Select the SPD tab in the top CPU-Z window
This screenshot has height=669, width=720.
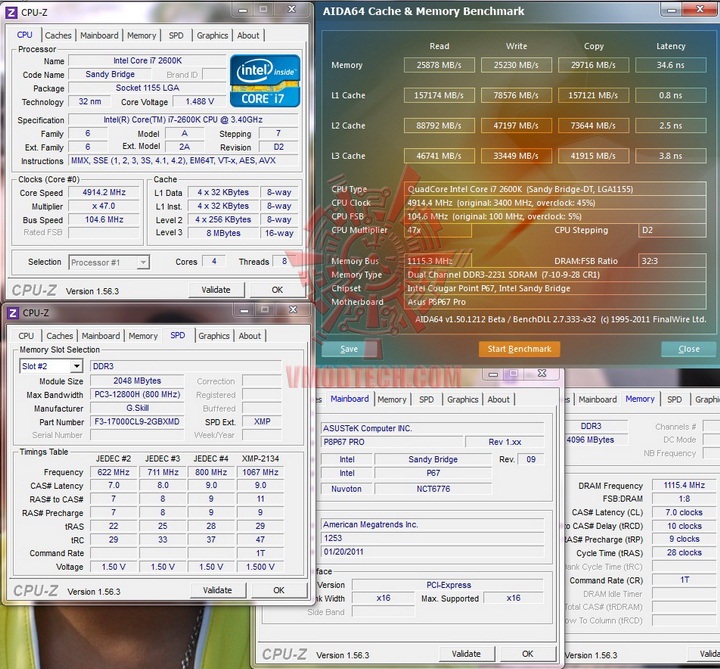tap(176, 35)
